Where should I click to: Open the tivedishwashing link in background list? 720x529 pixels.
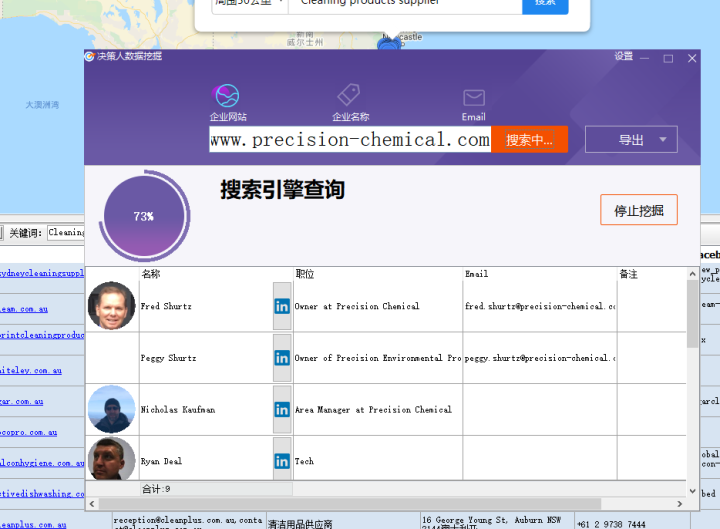(42, 494)
